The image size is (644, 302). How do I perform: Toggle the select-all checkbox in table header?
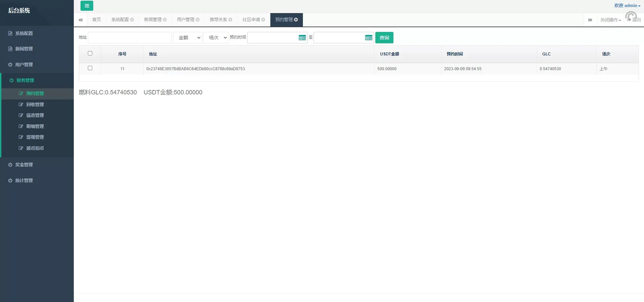click(90, 53)
